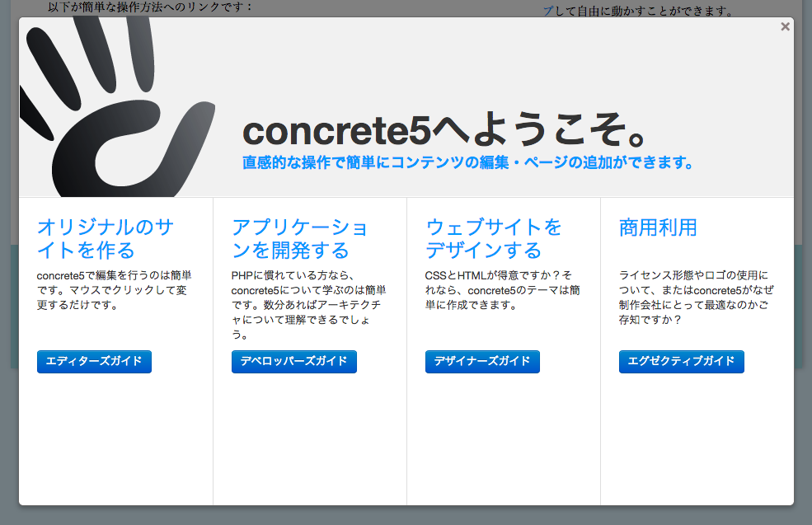Click the text starting concrete5で編集を行うのは簡単
The width and height of the screenshot is (812, 525).
(x=114, y=290)
